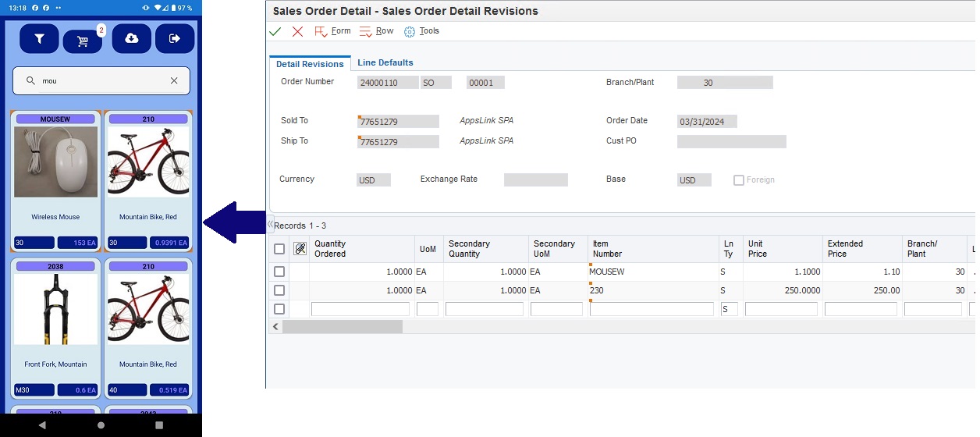Click the Order Date field 03/31/2024

707,122
